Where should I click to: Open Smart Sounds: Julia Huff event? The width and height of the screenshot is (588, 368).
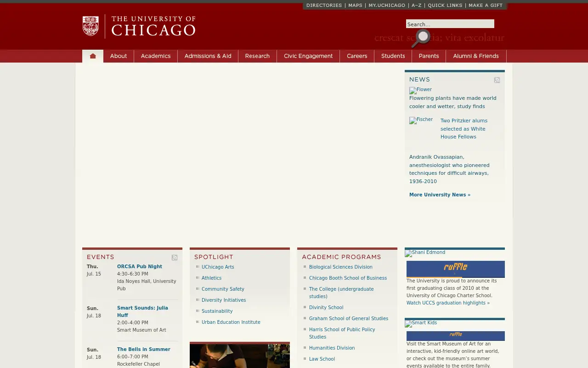point(142,312)
